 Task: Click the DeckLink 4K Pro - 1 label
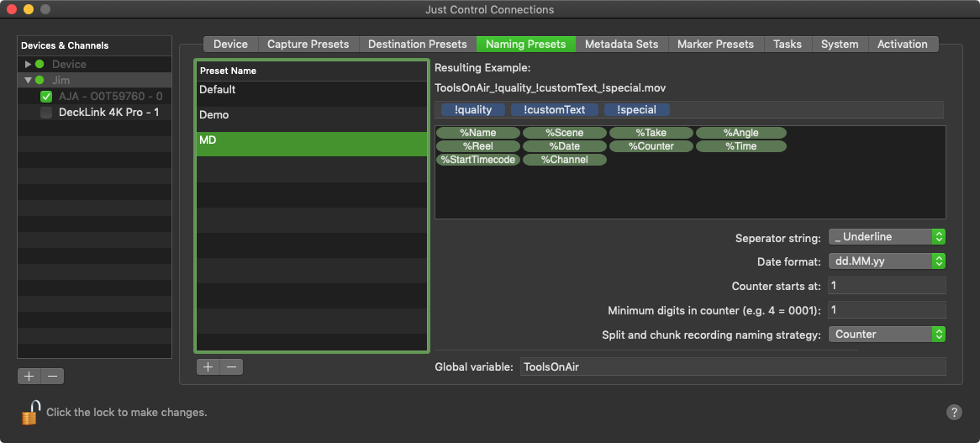108,113
